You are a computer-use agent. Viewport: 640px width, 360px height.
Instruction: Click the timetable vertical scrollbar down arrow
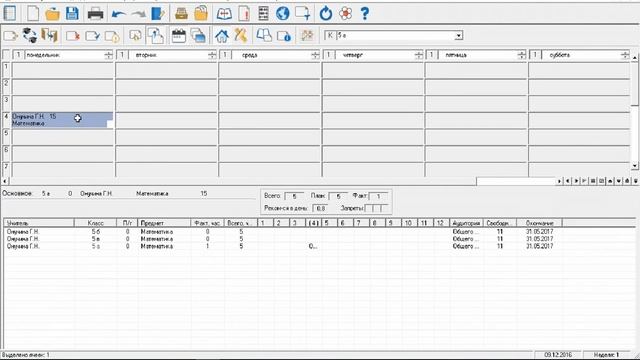pyautogui.click(x=635, y=166)
